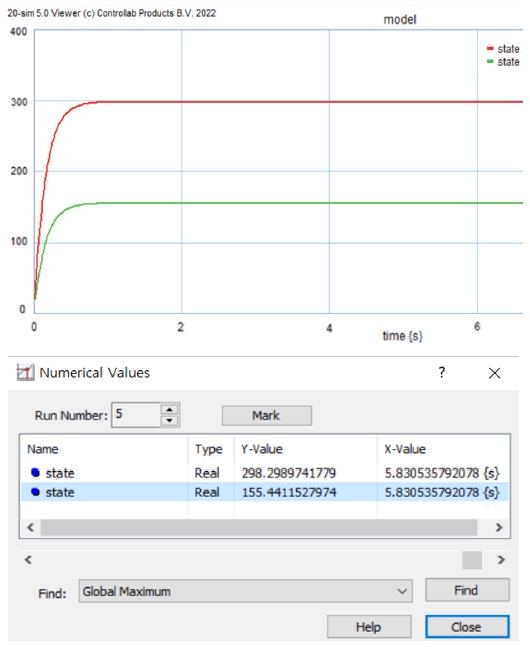
Task: Click the table horizontal scrollbar thumb
Action: (258, 527)
